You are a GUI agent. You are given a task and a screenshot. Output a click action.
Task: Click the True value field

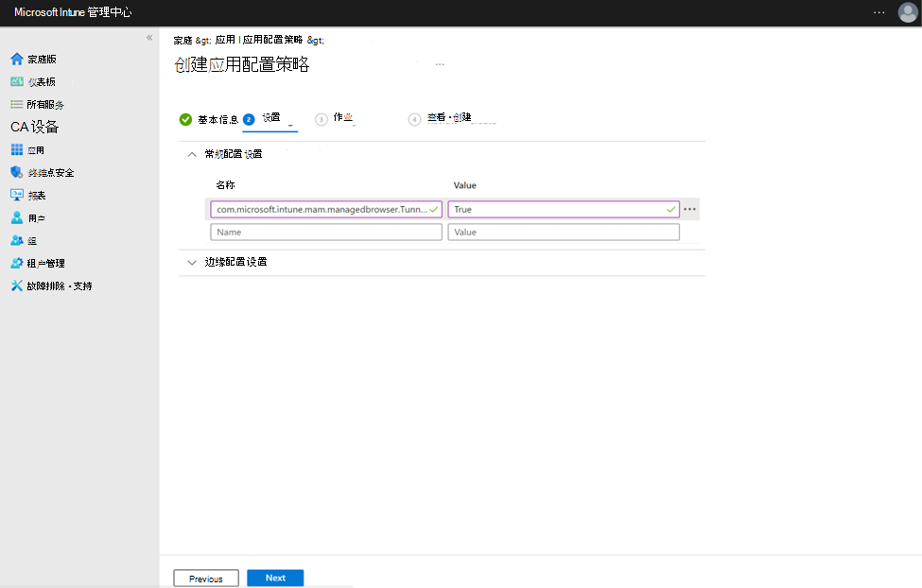pyautogui.click(x=564, y=209)
